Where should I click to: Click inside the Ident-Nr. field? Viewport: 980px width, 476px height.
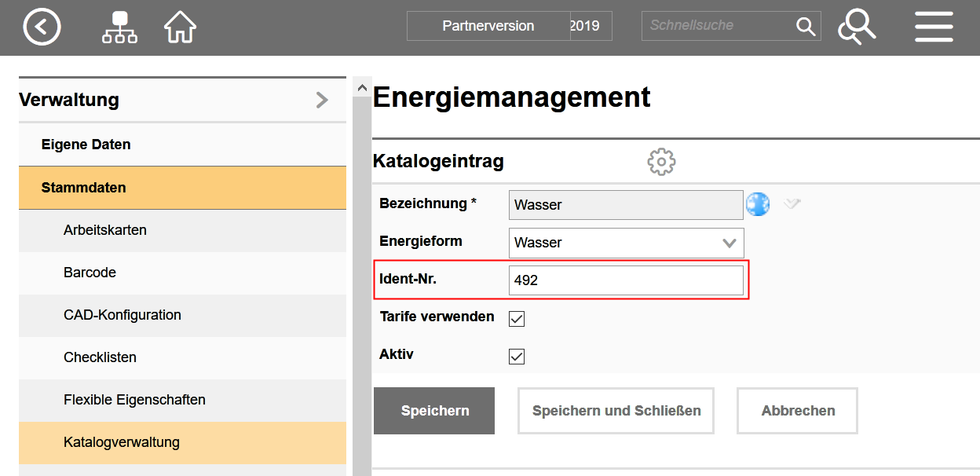point(626,280)
